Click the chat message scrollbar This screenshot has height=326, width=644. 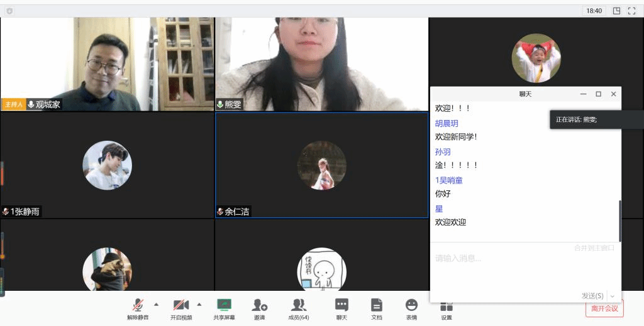click(619, 220)
